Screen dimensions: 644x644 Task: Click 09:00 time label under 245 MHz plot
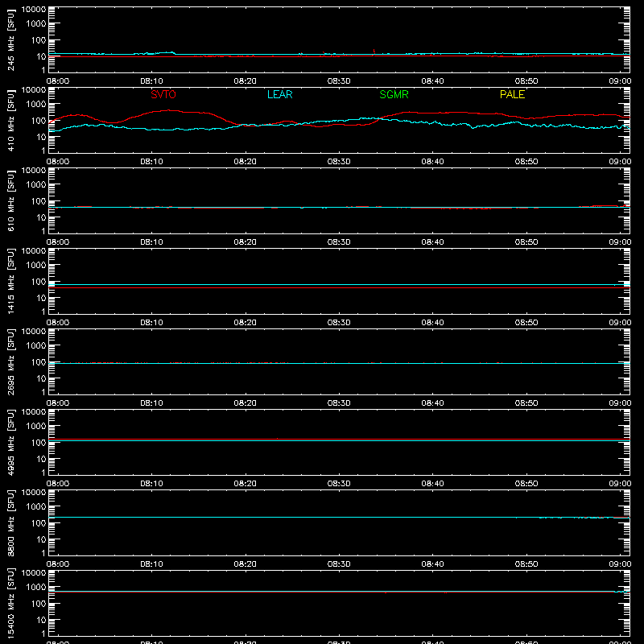click(620, 81)
